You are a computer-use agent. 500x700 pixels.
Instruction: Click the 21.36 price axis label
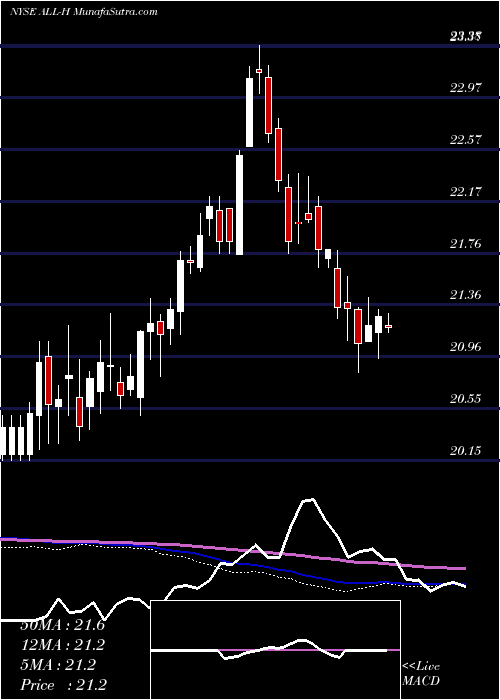click(466, 295)
